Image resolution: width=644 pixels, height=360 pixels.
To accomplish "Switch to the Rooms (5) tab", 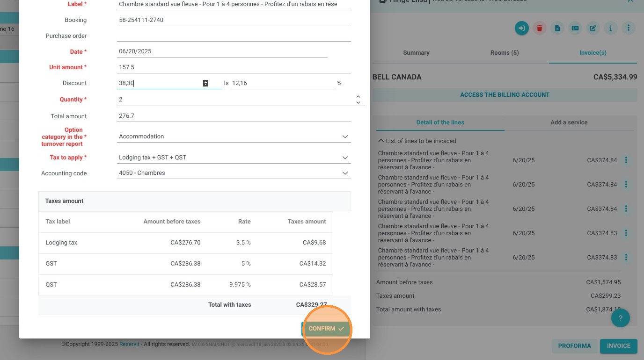I will tap(505, 53).
